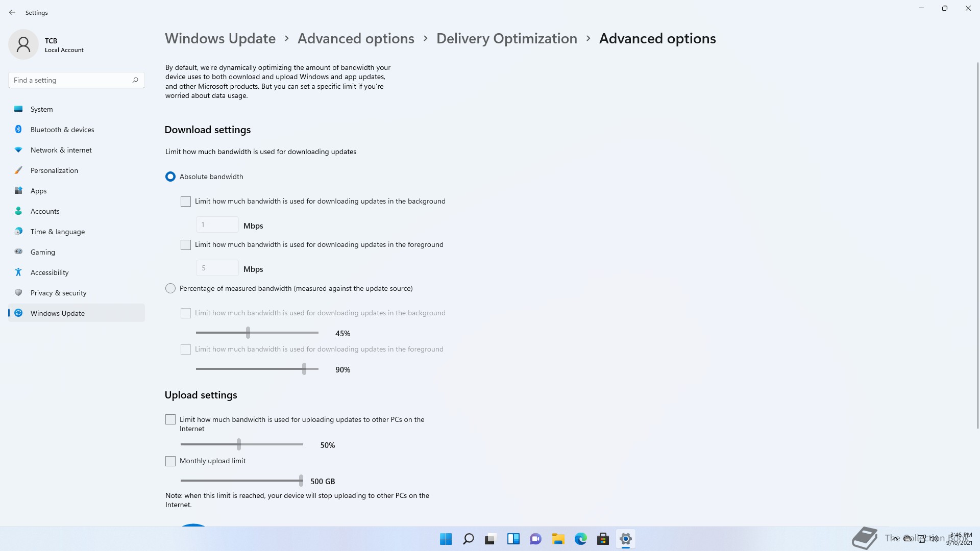
Task: Click the 50% upload bandwidth slider
Action: [242, 444]
